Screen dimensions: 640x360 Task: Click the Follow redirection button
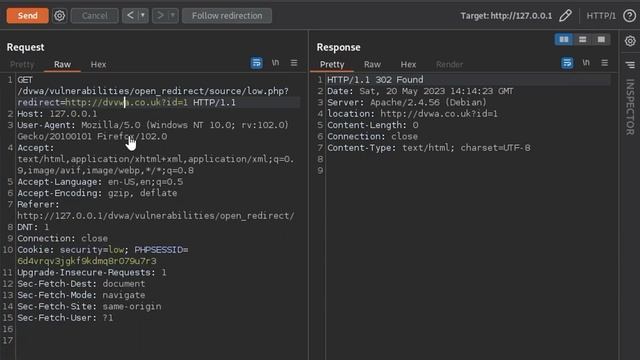click(x=227, y=16)
